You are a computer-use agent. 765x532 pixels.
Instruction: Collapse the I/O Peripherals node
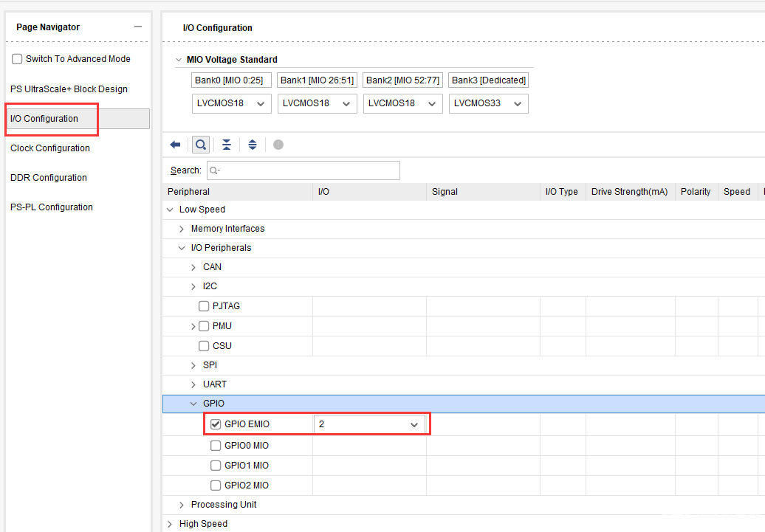(182, 248)
